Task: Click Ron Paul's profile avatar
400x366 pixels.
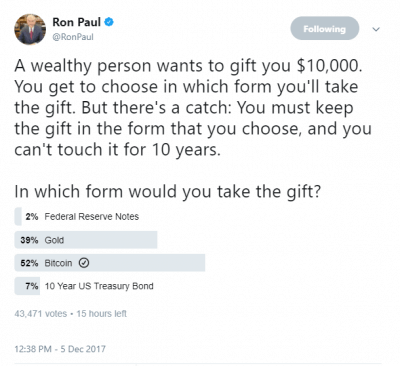Action: (30, 29)
